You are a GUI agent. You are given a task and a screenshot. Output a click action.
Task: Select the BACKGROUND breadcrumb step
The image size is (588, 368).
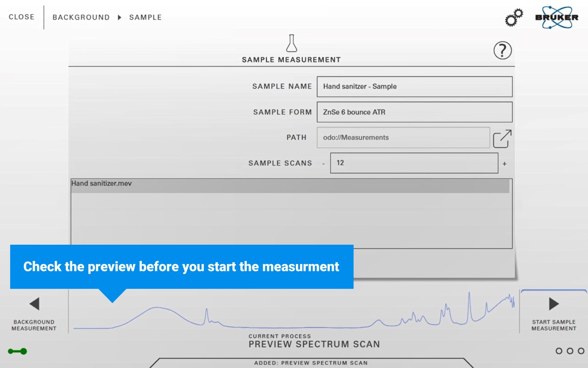(x=81, y=17)
